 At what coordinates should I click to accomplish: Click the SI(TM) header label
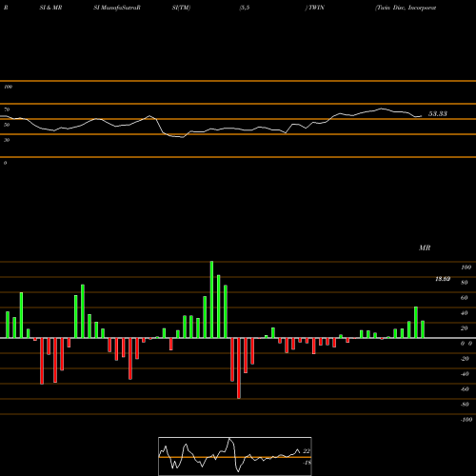pos(181,8)
